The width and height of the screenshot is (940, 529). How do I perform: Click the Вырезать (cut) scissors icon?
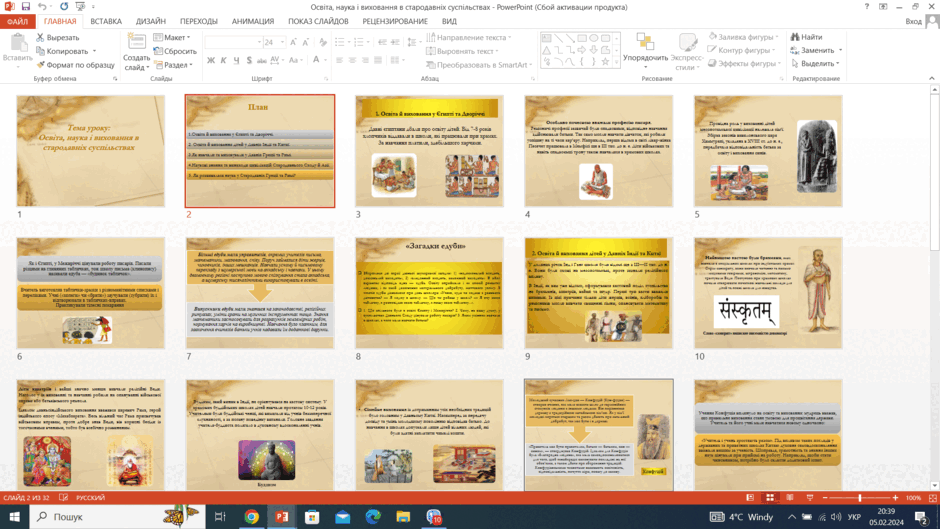[x=40, y=37]
